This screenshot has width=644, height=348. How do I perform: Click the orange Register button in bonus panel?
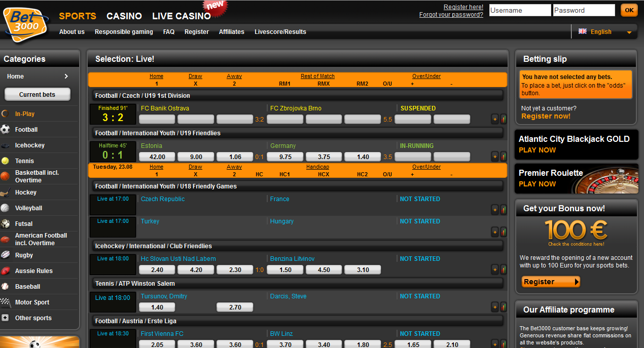tap(551, 282)
